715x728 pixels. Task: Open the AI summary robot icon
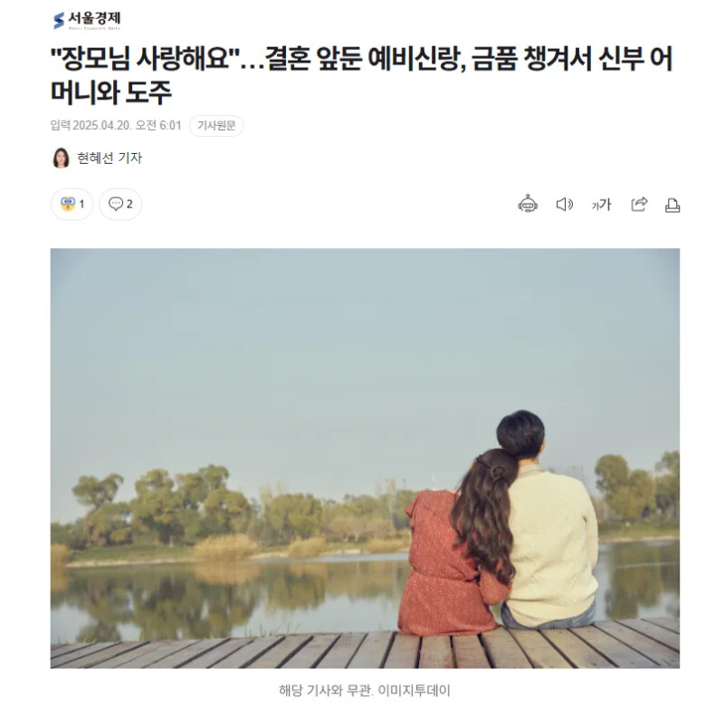point(528,204)
